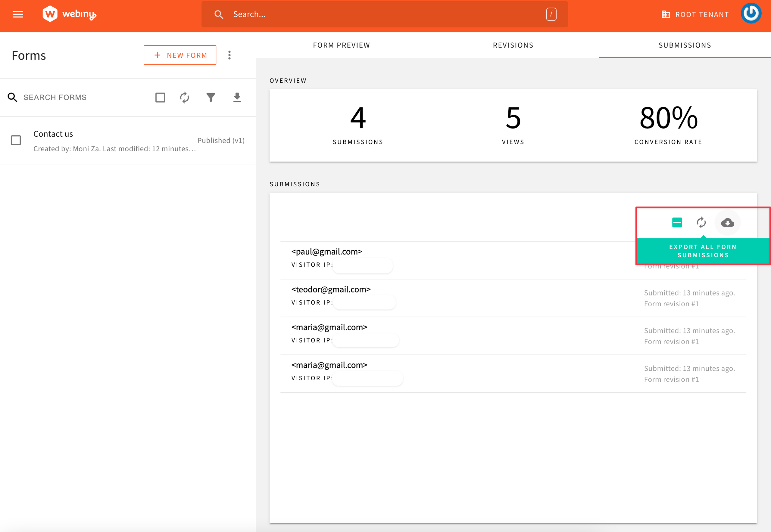The height and width of the screenshot is (532, 771).
Task: Open the teodor@gmail.com submission entry
Action: [x=331, y=289]
